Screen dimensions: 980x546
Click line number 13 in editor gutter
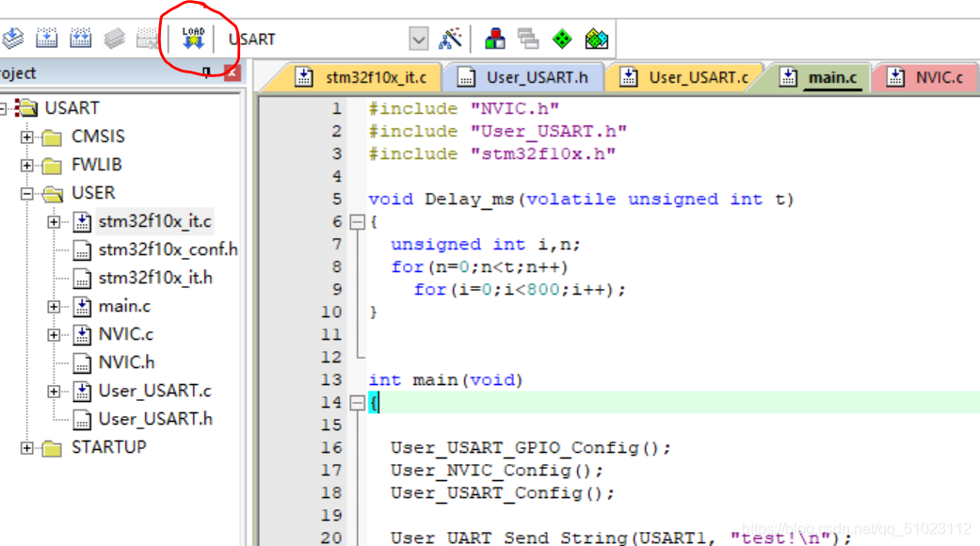[x=331, y=379]
